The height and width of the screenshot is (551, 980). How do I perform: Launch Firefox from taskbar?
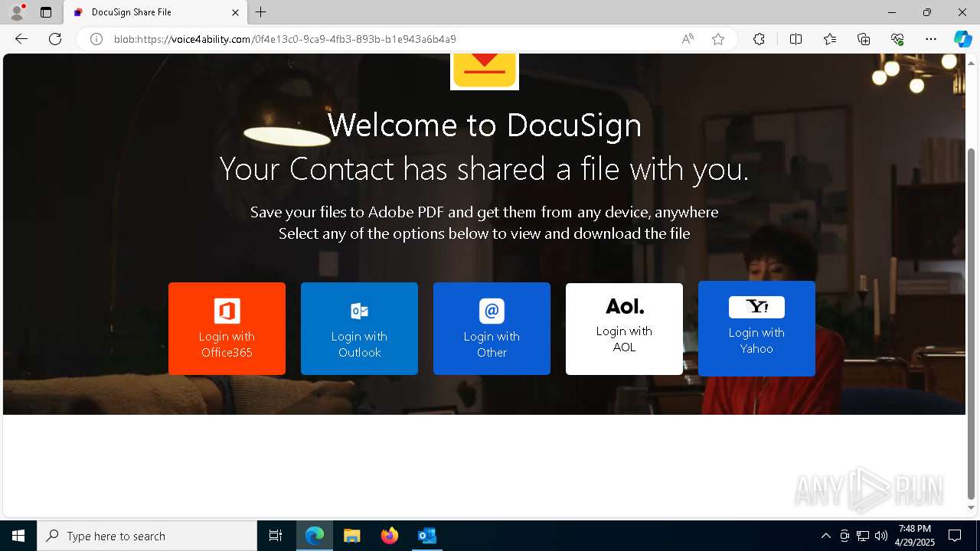[389, 536]
